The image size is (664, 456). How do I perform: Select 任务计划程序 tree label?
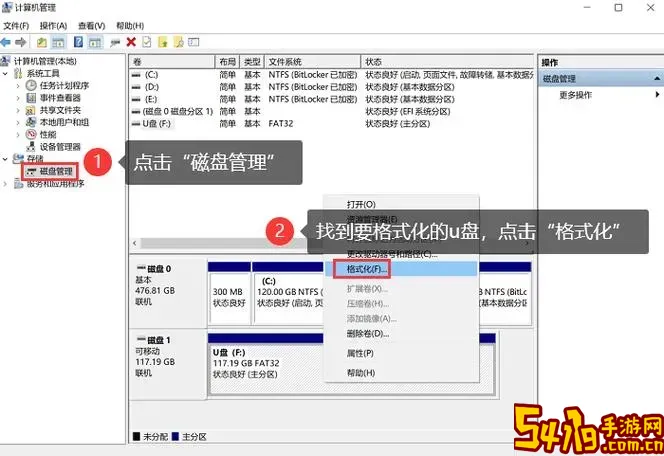(x=64, y=86)
